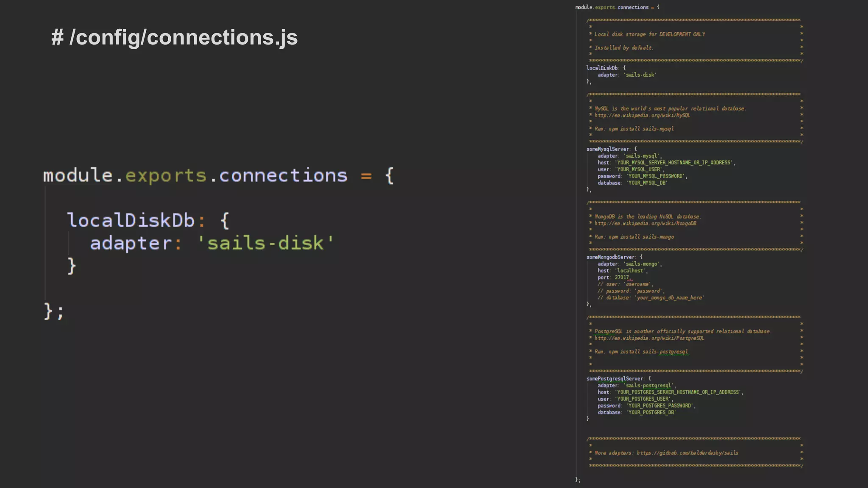Screen dimensions: 868x488
Task: Click the 'somePostgresqlServer: {' line
Action: 619,379
